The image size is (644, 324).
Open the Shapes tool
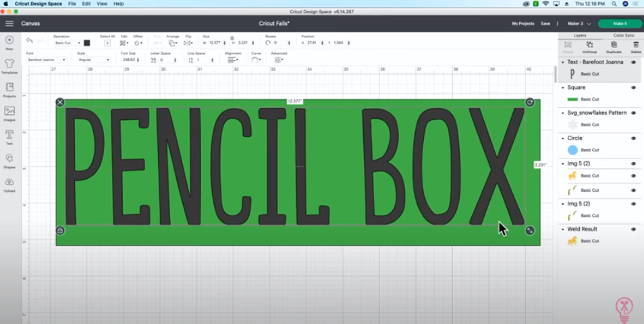click(9, 158)
